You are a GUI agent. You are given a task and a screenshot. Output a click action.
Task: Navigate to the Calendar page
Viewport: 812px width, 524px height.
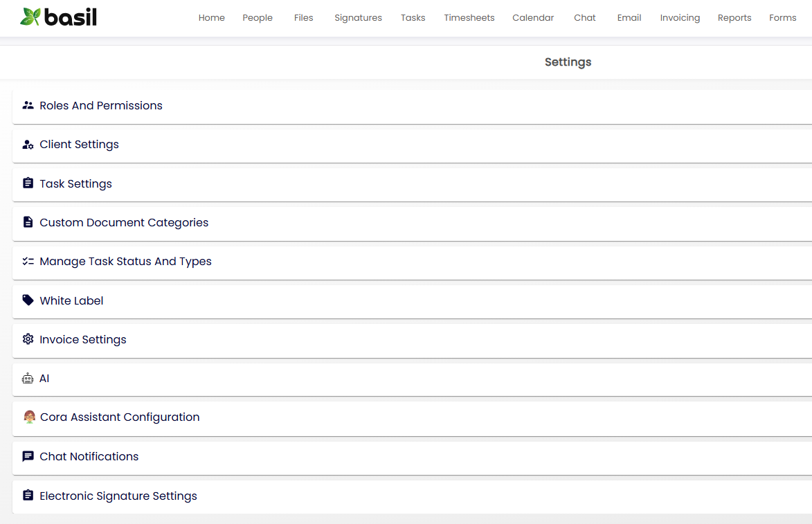(532, 18)
